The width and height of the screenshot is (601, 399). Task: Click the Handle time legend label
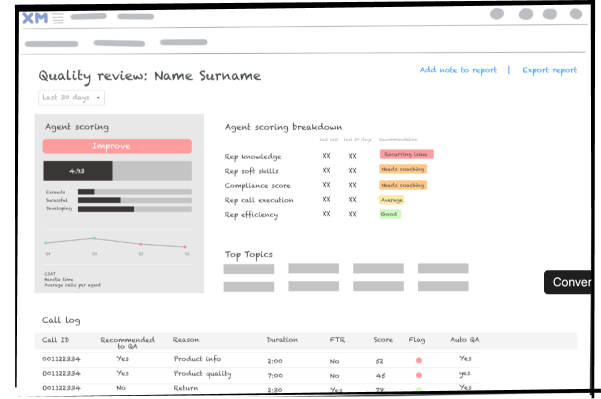[59, 279]
